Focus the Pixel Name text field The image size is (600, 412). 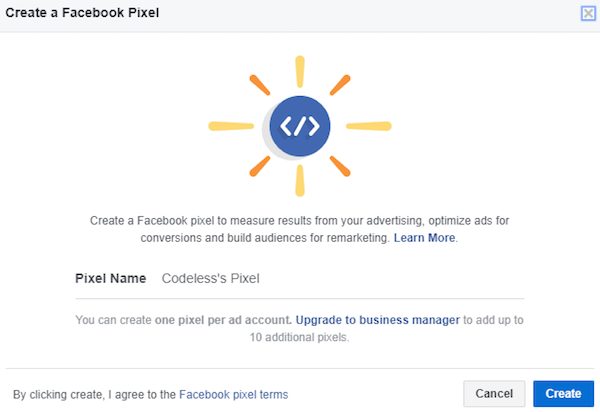coord(342,278)
